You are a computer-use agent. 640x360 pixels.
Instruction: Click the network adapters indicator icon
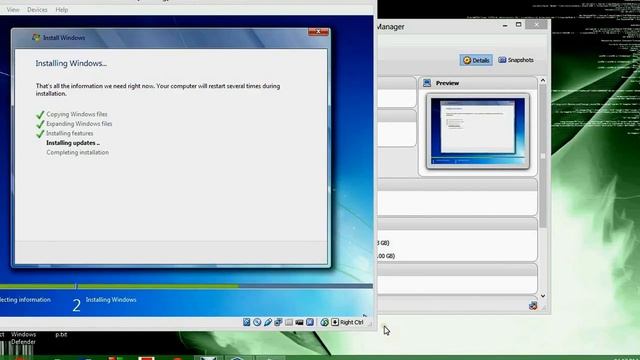click(278, 322)
